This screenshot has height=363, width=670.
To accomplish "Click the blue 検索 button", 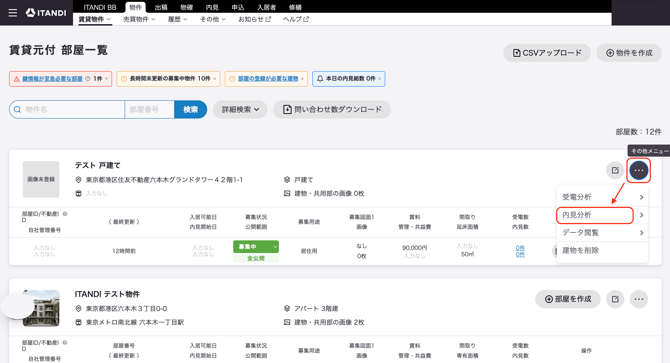I will (191, 110).
